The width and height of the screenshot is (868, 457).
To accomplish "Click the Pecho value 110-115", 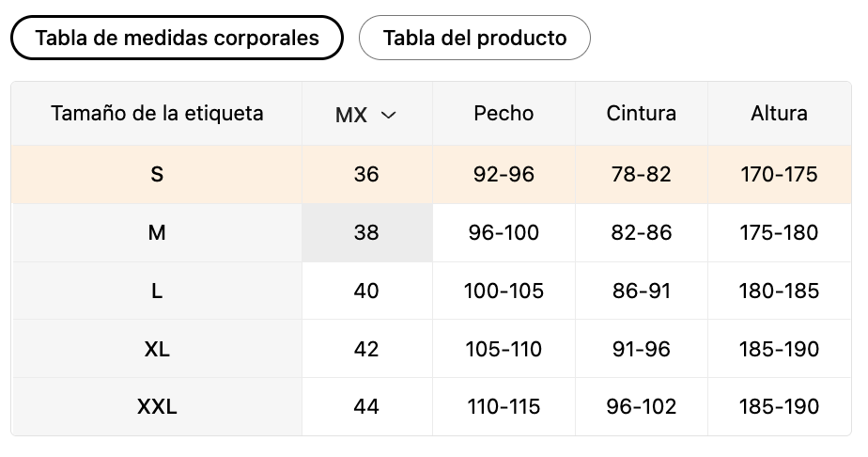I will [504, 406].
